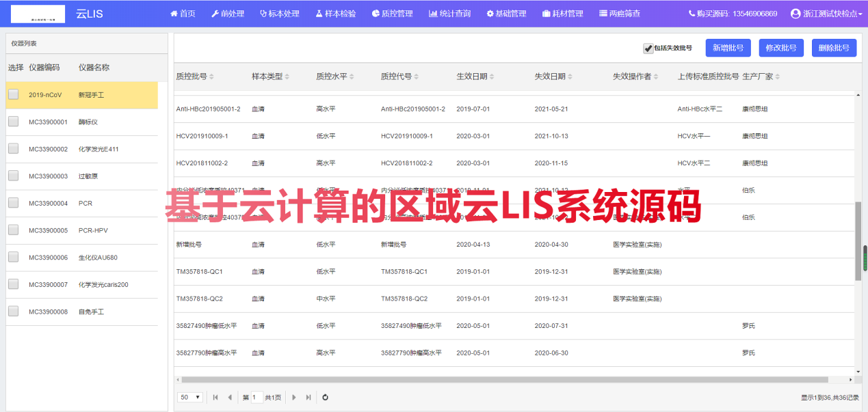
Task: Select the 35827790肿瘤高水平 batch cell
Action: coord(207,353)
